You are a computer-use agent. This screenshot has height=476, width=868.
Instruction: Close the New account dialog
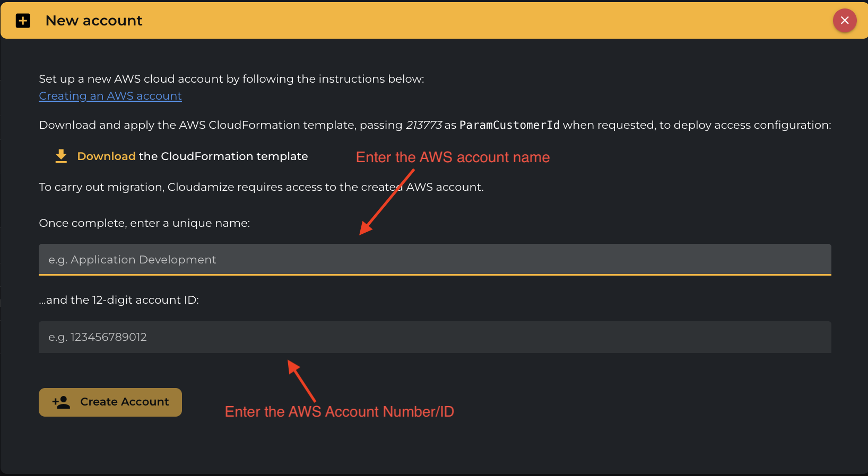coord(845,21)
